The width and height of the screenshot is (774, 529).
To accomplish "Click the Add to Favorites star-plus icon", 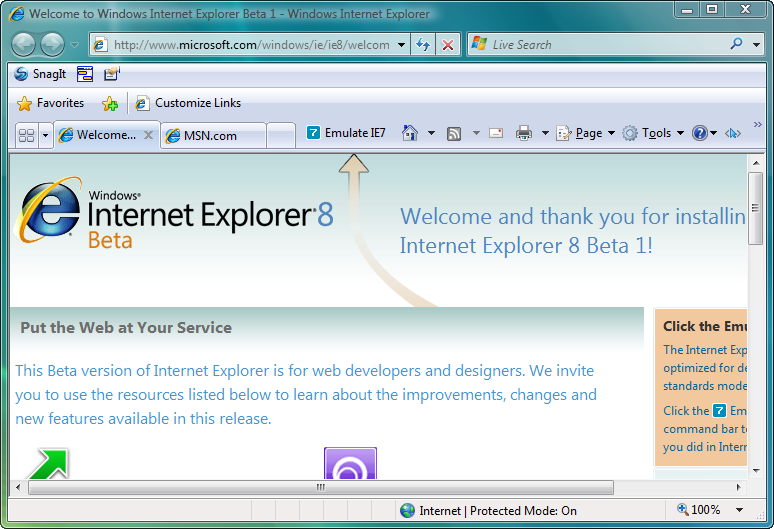I will click(x=109, y=103).
